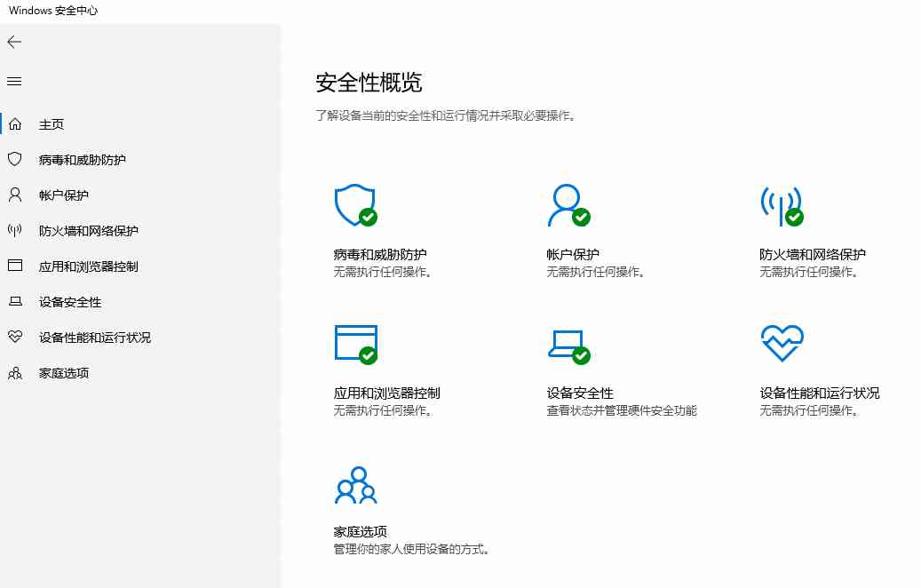Select the shield icon beside 病毒和威胁防护 sidebar item

14,159
